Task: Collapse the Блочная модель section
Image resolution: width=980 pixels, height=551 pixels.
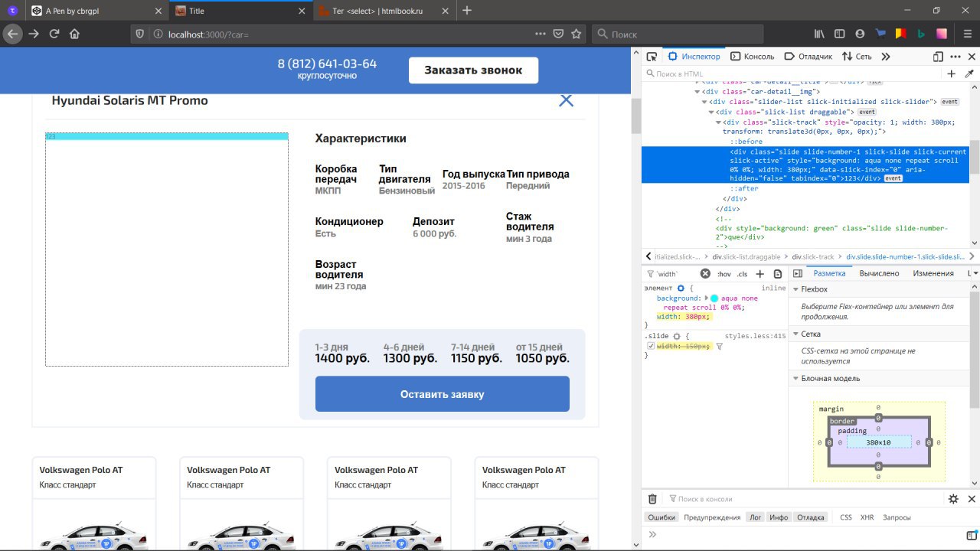Action: pyautogui.click(x=795, y=378)
